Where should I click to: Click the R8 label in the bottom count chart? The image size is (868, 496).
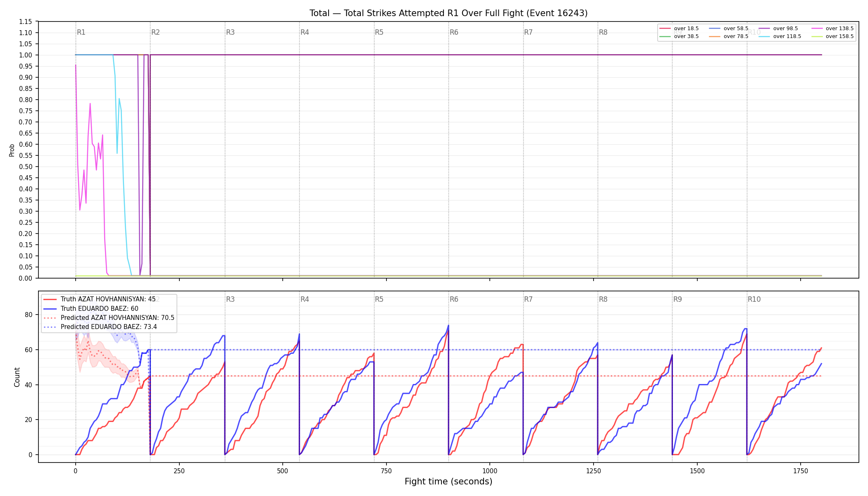603,299
